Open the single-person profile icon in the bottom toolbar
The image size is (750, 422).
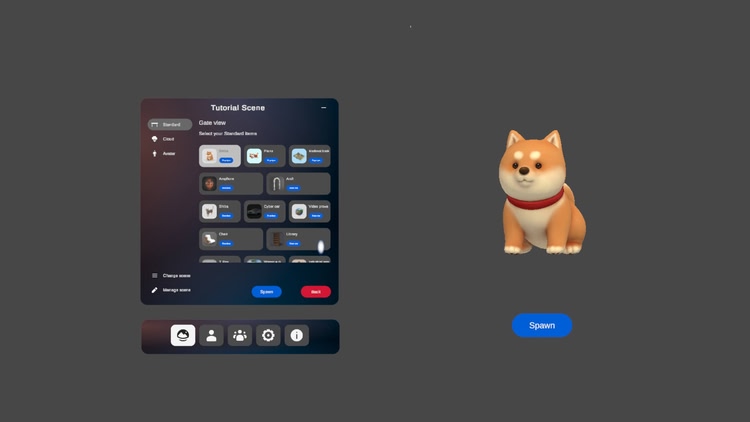tap(211, 336)
